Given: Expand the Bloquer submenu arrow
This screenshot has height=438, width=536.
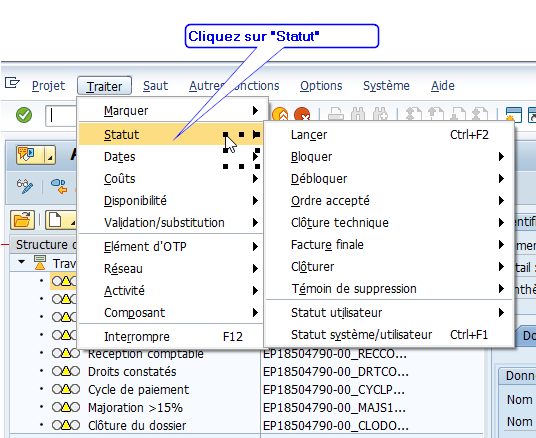Looking at the screenshot, I should (x=501, y=157).
